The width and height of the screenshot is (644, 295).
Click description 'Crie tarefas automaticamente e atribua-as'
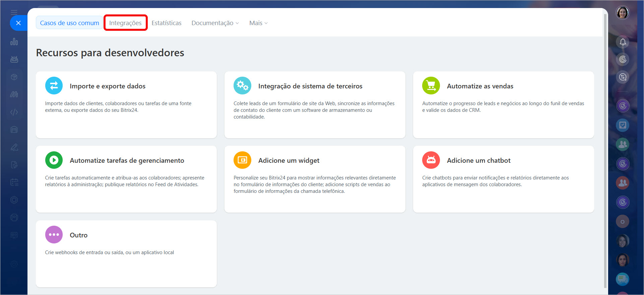(125, 181)
